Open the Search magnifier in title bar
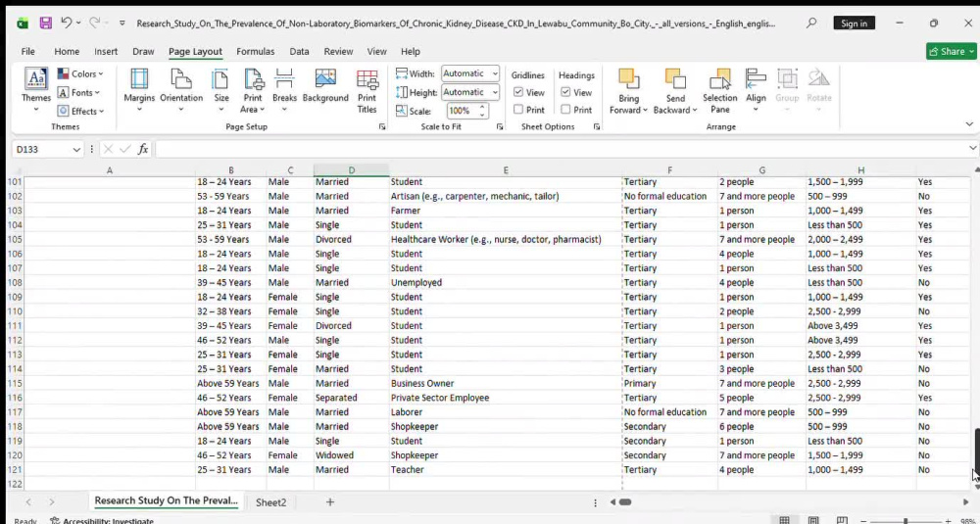Screen dimensions: 980x524 (811, 24)
